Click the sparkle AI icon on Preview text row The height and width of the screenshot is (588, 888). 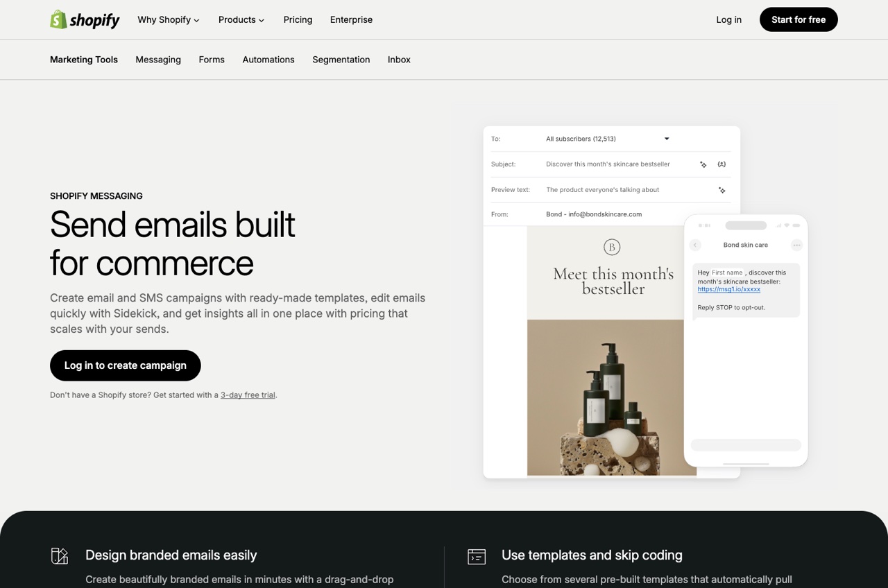point(721,190)
